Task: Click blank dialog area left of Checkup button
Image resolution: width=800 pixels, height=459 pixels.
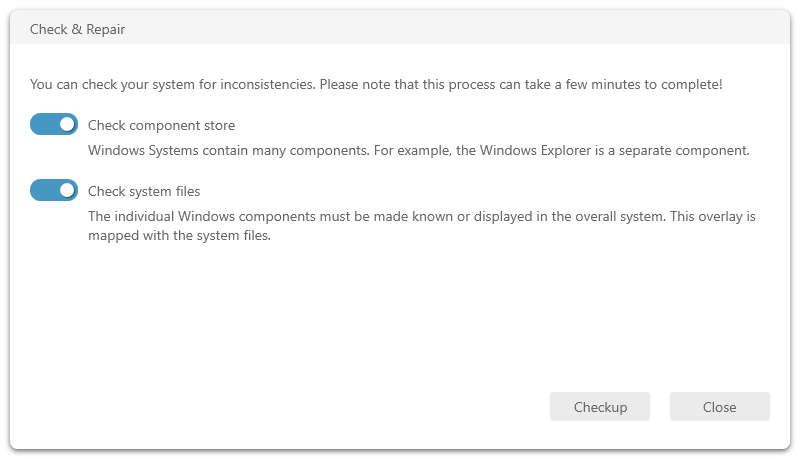Action: pos(300,407)
